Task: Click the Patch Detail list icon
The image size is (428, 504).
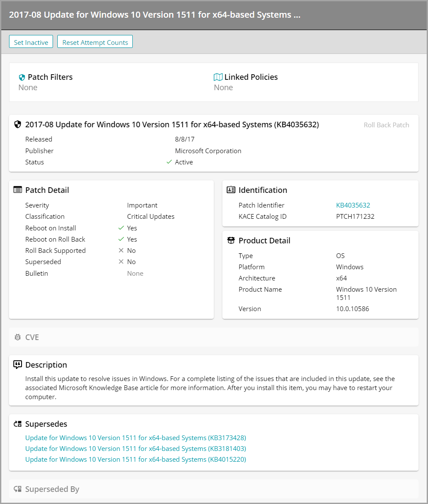Action: (x=18, y=190)
